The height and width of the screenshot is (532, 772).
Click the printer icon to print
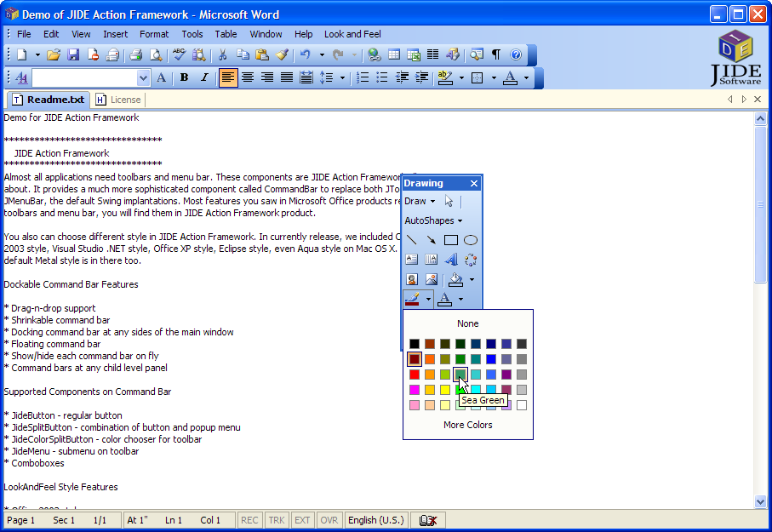click(136, 54)
